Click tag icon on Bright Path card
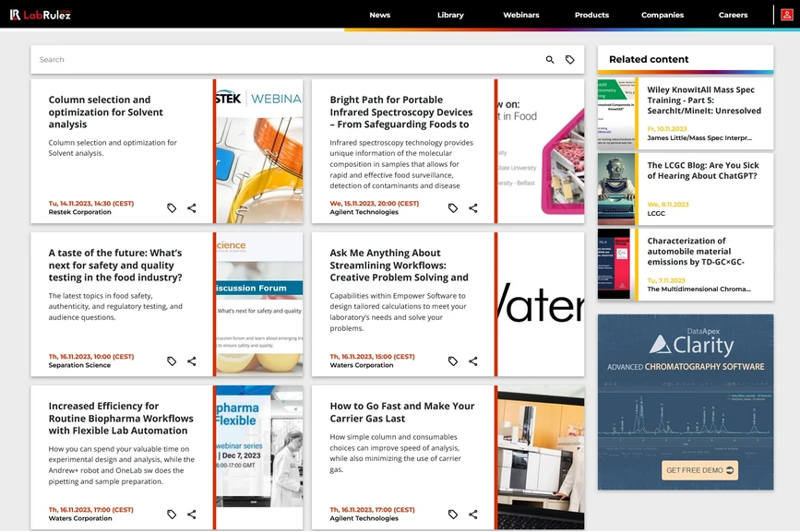The height and width of the screenshot is (532, 800). (452, 207)
